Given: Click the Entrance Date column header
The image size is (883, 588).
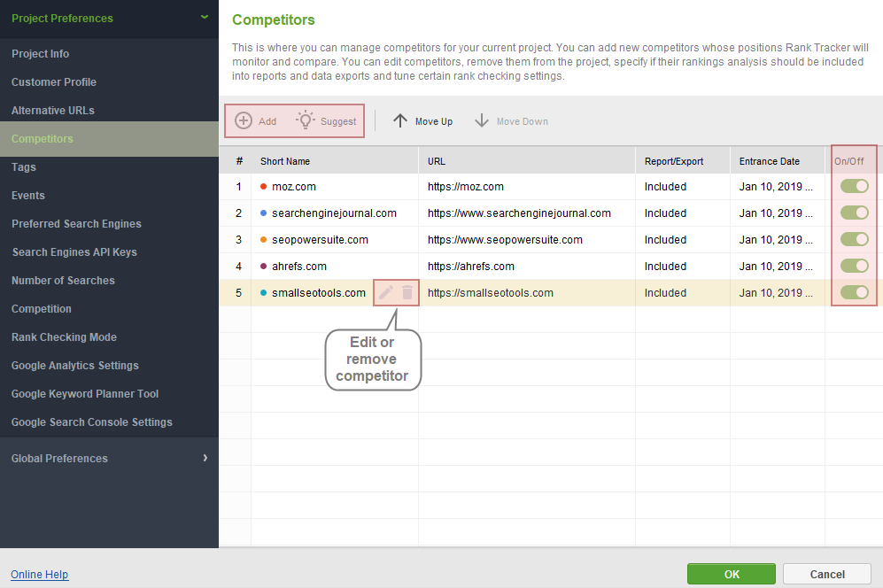Looking at the screenshot, I should pyautogui.click(x=777, y=161).
